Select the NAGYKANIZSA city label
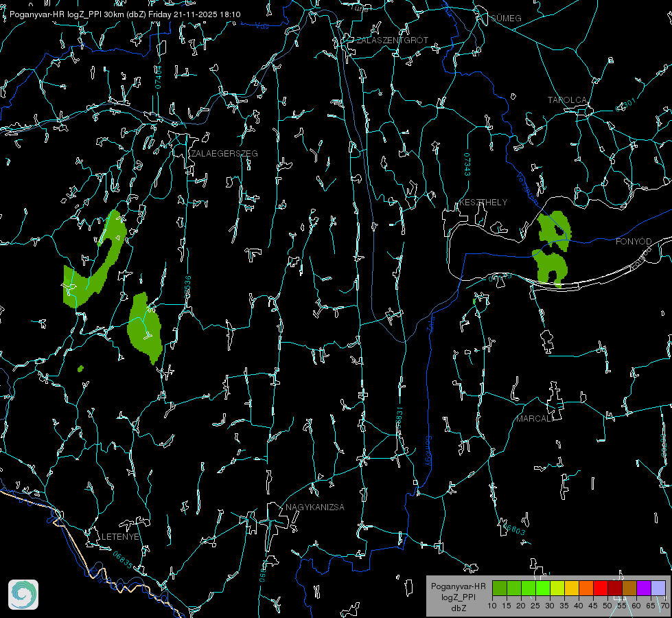 [315, 507]
